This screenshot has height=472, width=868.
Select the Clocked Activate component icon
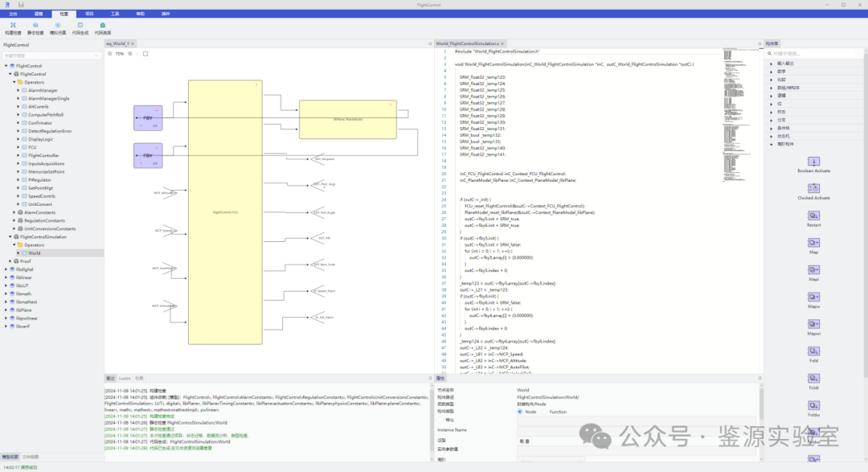click(x=813, y=188)
